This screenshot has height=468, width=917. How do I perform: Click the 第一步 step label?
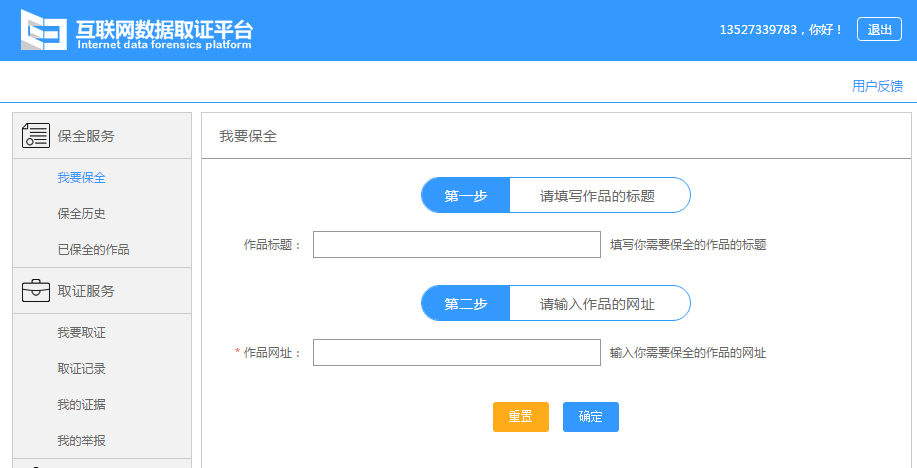[x=466, y=195]
